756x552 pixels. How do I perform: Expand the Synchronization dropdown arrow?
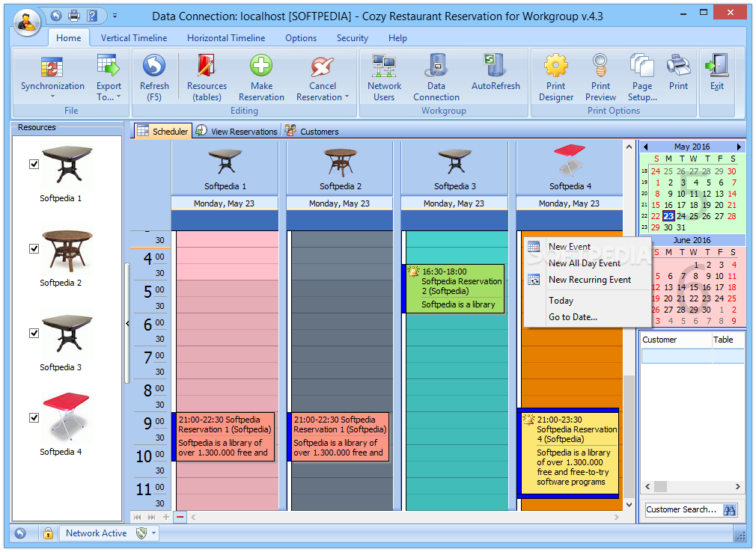click(x=52, y=96)
